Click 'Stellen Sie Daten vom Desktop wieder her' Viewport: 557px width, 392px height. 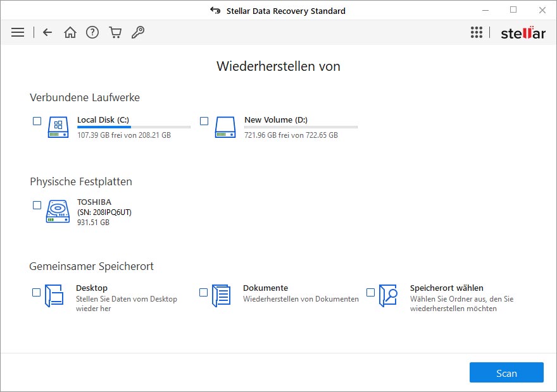127,303
